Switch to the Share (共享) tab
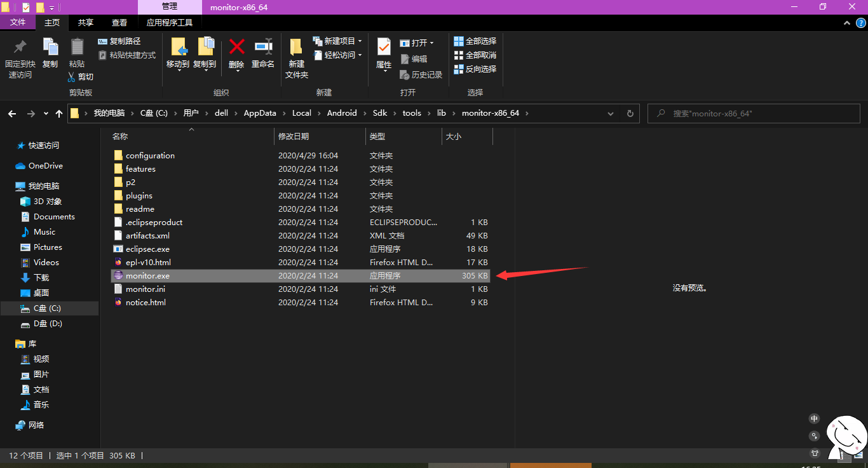 86,22
